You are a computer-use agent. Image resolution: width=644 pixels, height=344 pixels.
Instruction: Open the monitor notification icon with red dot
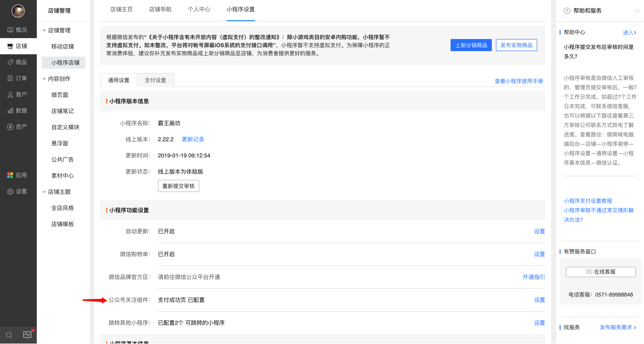tap(28, 335)
